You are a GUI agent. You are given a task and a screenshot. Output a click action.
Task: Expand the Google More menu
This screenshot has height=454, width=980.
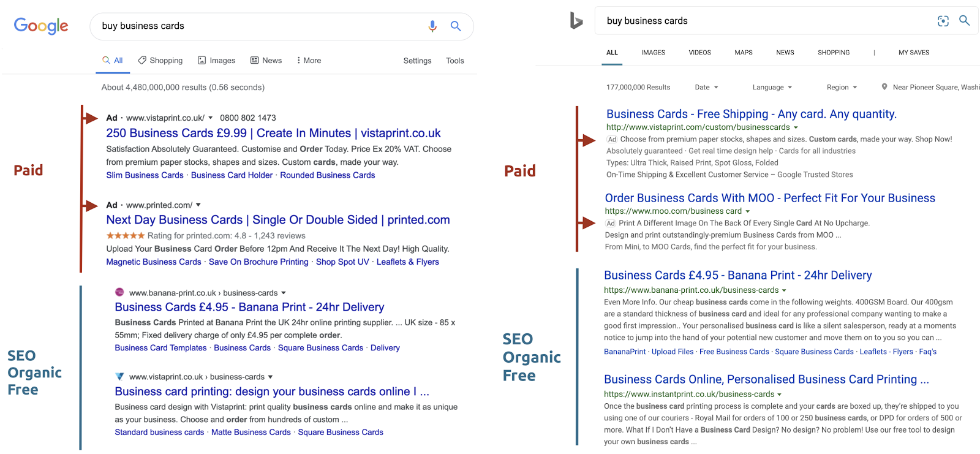point(309,61)
